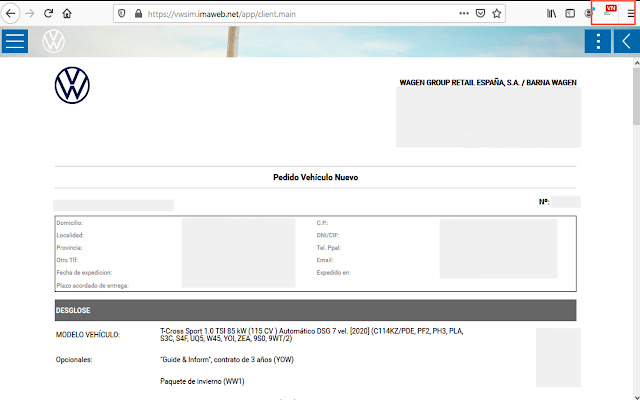
Task: Click the 'MODELO VEHÍCULO:' label
Action: tap(88, 335)
